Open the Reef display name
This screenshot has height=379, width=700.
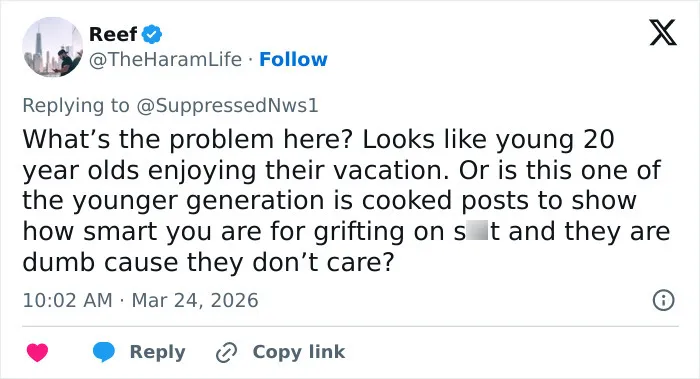point(113,34)
